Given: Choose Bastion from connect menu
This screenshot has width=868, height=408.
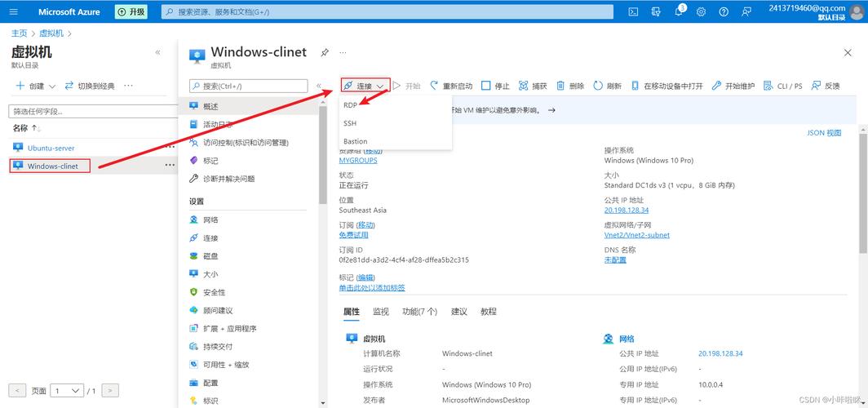Looking at the screenshot, I should pos(356,141).
